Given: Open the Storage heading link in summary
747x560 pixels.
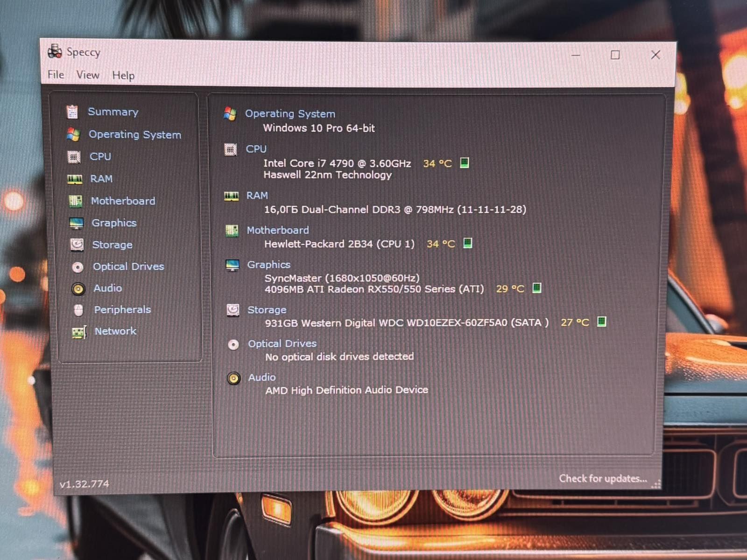Looking at the screenshot, I should [x=267, y=310].
